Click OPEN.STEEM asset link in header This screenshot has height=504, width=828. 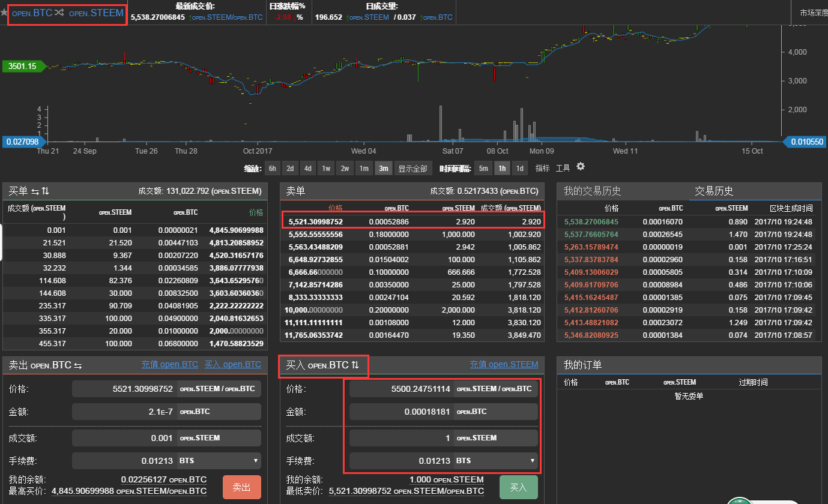coord(96,13)
